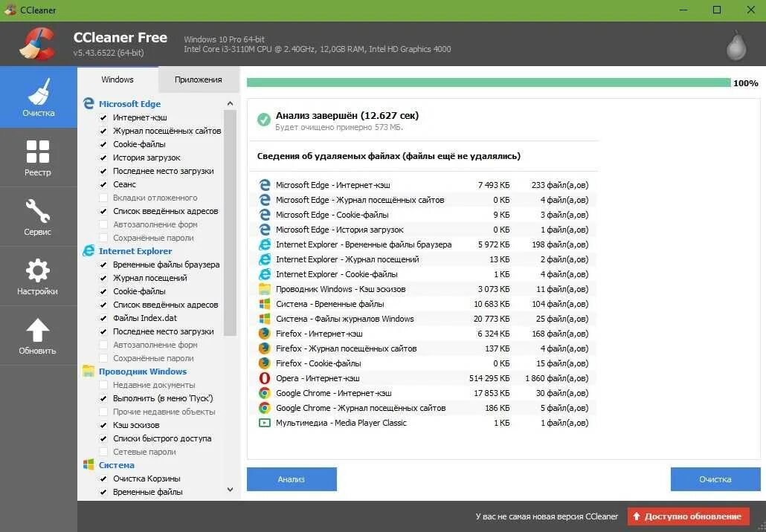Click the red Доступно обновление button
The image size is (766, 532).
(x=689, y=516)
